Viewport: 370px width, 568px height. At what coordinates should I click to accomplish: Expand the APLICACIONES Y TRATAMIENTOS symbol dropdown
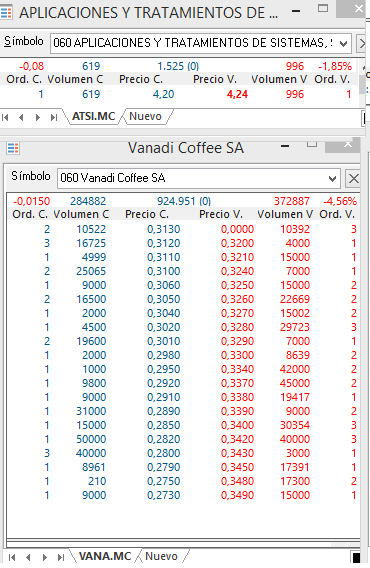click(343, 44)
